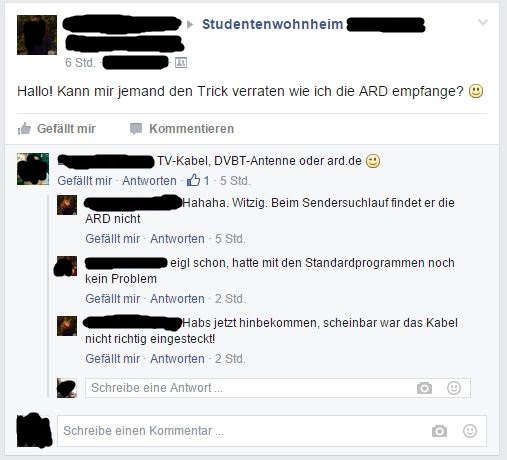Open the post options chevron at top right
The width and height of the screenshot is (507, 460).
[x=483, y=22]
